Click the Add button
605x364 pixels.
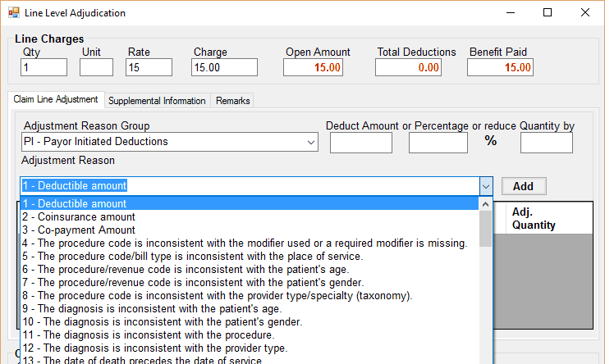tap(523, 186)
